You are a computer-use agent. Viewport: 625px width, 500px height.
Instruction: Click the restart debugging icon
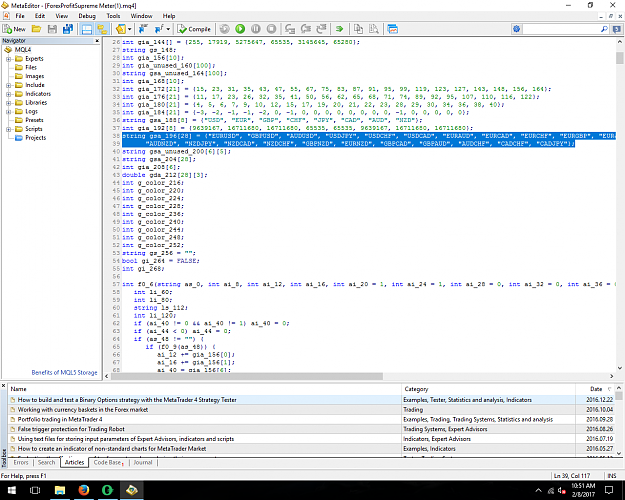(225, 29)
